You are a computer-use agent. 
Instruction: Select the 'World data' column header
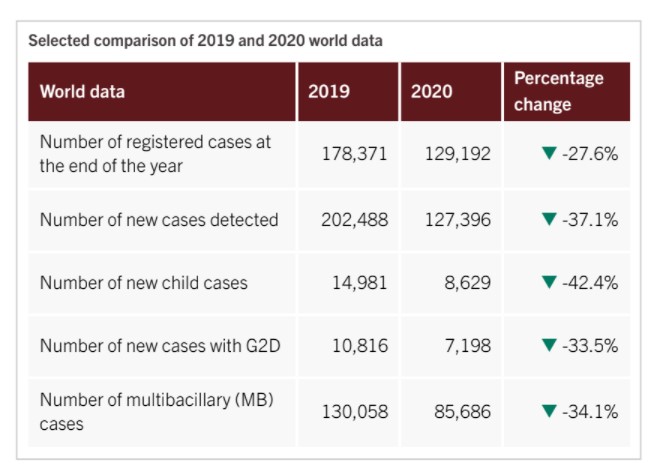click(x=82, y=92)
